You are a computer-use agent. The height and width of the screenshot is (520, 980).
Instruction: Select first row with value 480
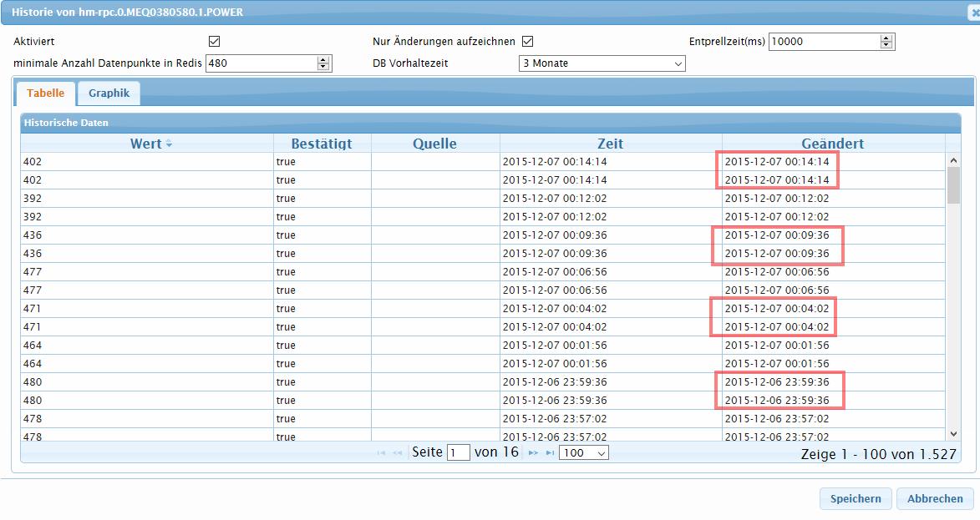coord(483,382)
